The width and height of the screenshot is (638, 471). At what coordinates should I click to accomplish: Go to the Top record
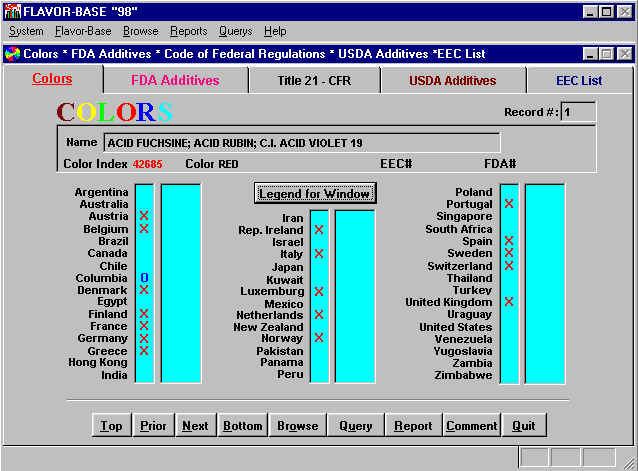pos(111,425)
